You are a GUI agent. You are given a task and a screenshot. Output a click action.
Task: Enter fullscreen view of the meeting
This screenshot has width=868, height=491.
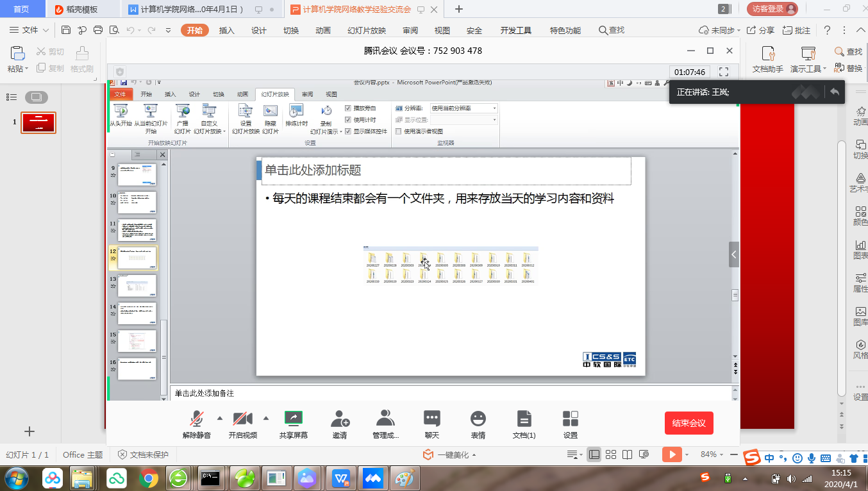pyautogui.click(x=724, y=72)
